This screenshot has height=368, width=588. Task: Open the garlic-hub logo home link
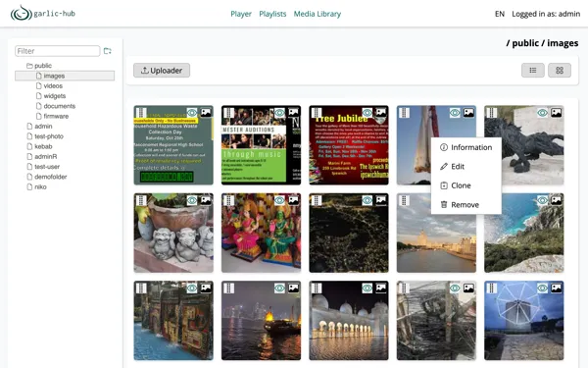pos(43,14)
